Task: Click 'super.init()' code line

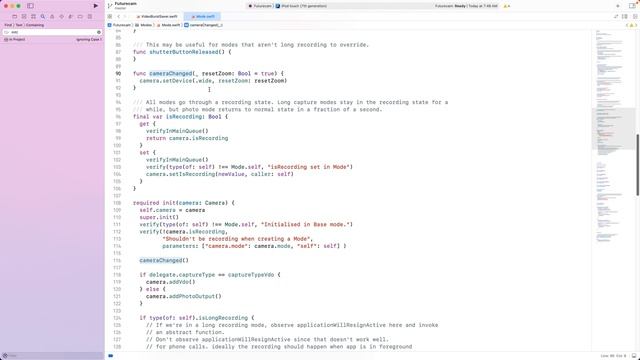Action: 159,217
